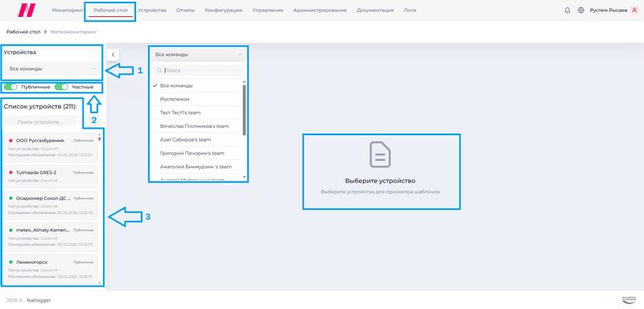Click the team list scrollbar
This screenshot has height=309, width=644.
[245, 110]
